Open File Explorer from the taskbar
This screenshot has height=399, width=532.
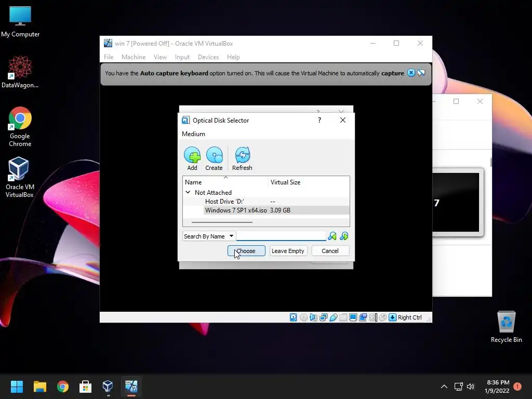click(39, 387)
